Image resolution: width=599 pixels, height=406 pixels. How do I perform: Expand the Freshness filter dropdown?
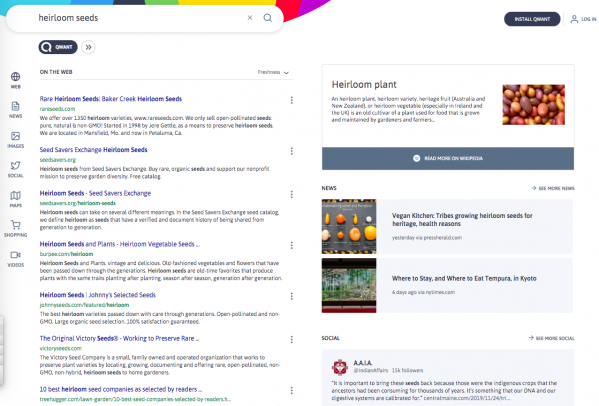(x=273, y=72)
